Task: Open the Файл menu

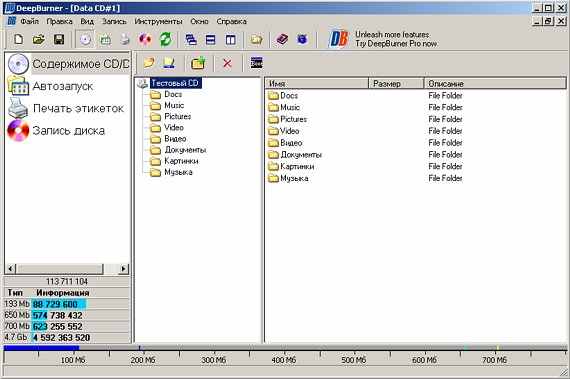Action: point(29,21)
